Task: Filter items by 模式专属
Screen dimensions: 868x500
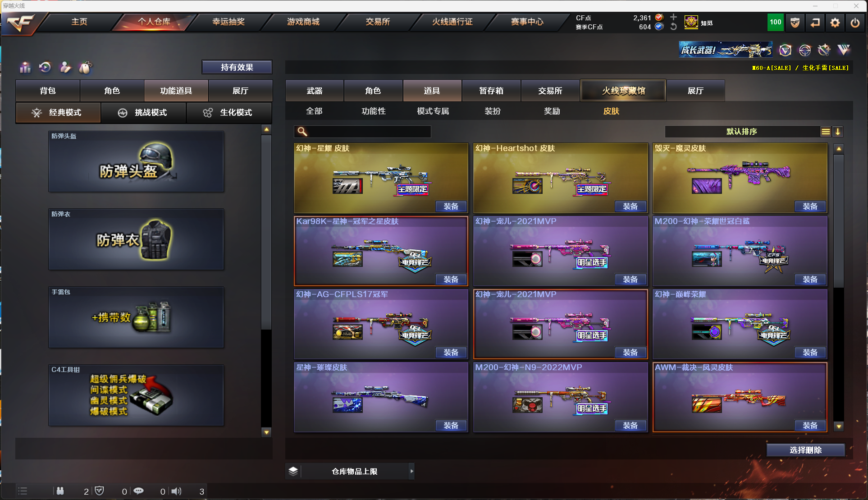Action: [433, 111]
